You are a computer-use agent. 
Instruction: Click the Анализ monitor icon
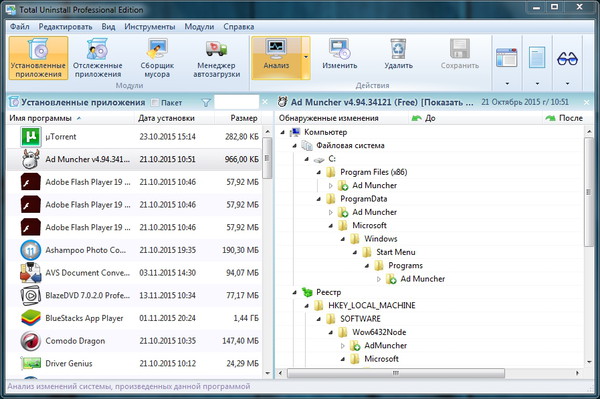(x=276, y=49)
